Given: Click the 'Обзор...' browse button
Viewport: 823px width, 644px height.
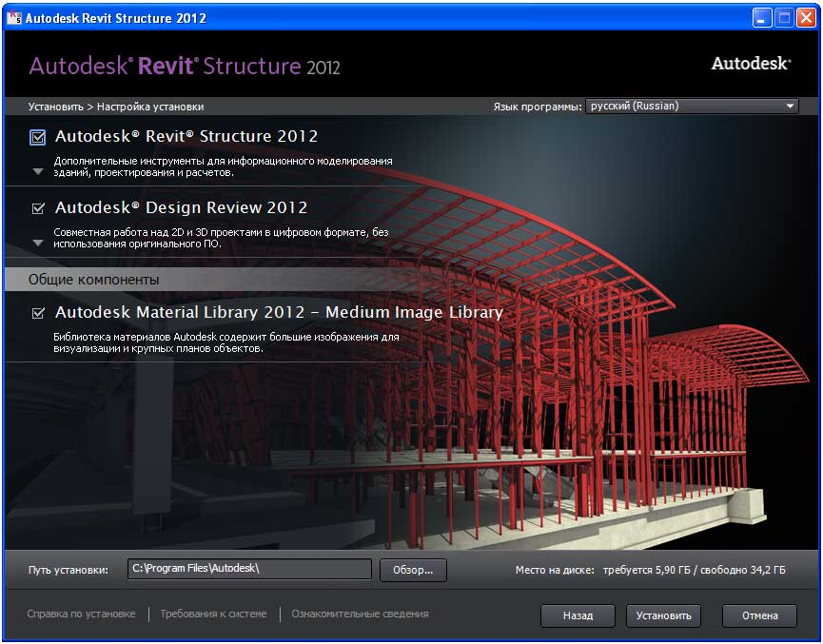Looking at the screenshot, I should (413, 570).
